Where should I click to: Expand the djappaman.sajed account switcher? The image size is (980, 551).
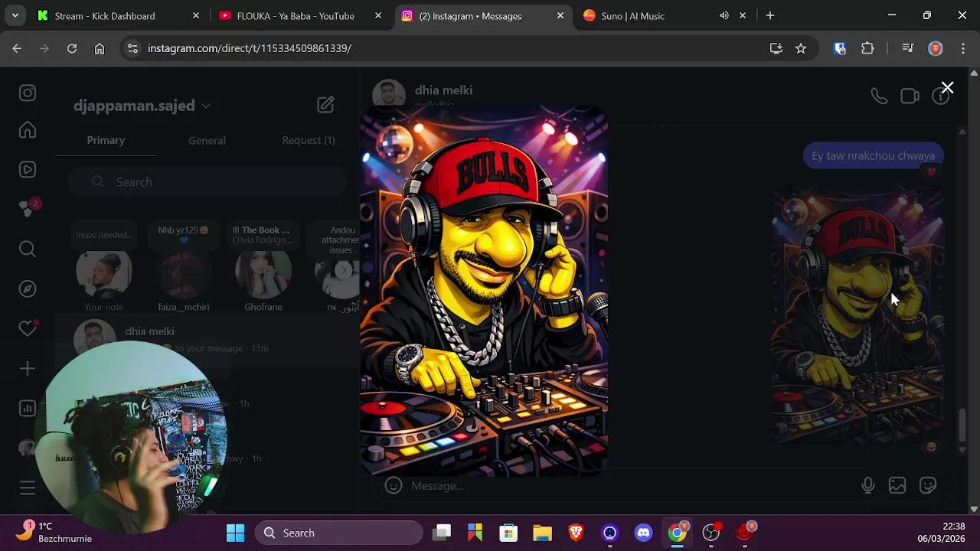pos(142,106)
